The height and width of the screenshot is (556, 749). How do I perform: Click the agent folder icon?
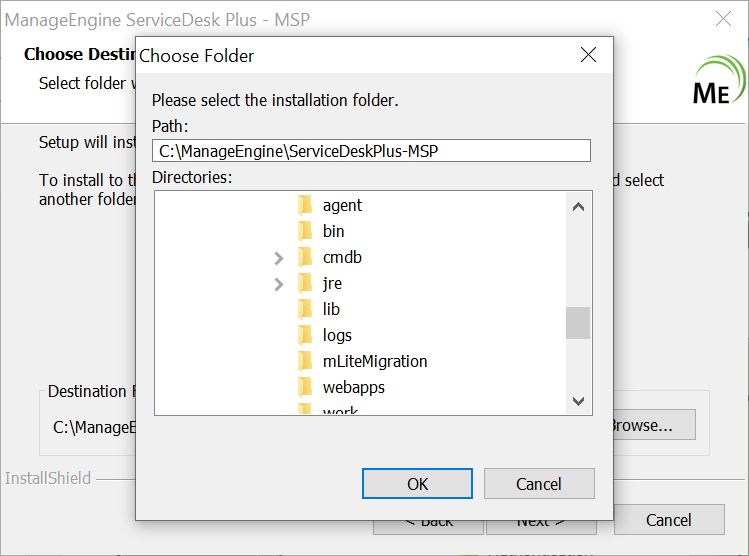tap(306, 205)
